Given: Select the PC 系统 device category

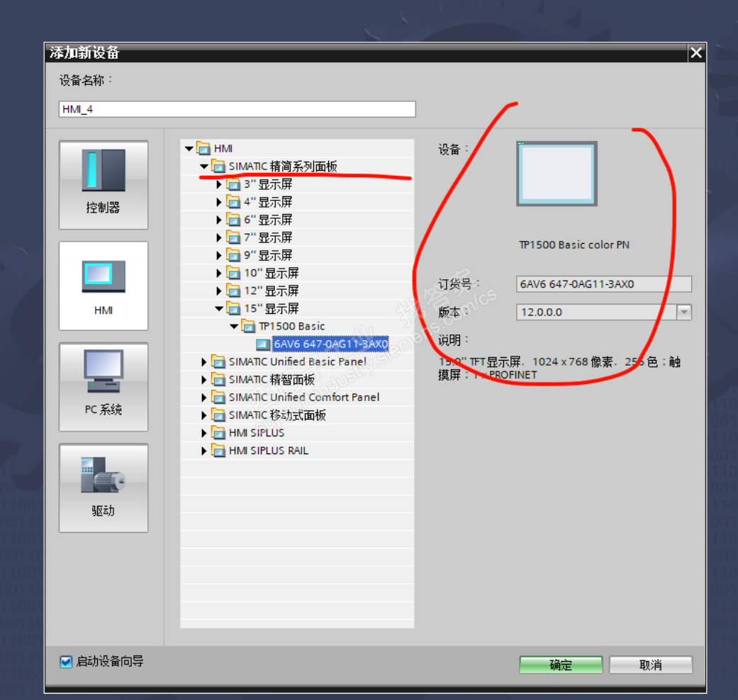Looking at the screenshot, I should click(x=104, y=387).
